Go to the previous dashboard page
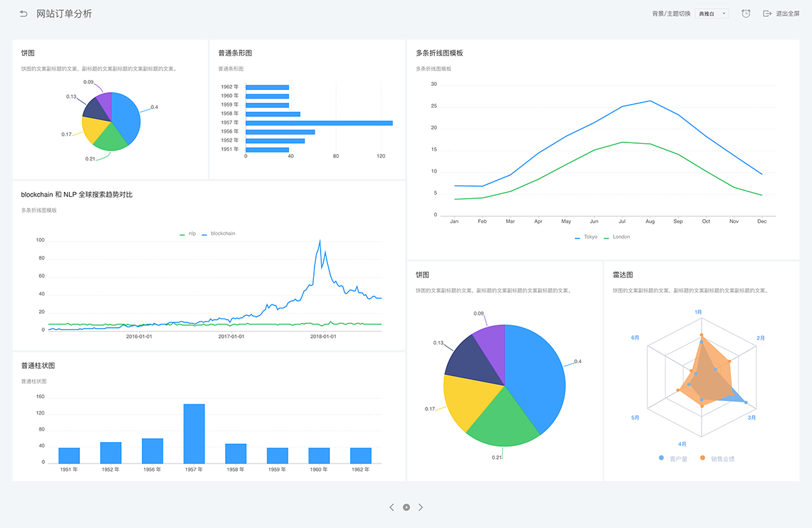The height and width of the screenshot is (528, 812). [392, 507]
